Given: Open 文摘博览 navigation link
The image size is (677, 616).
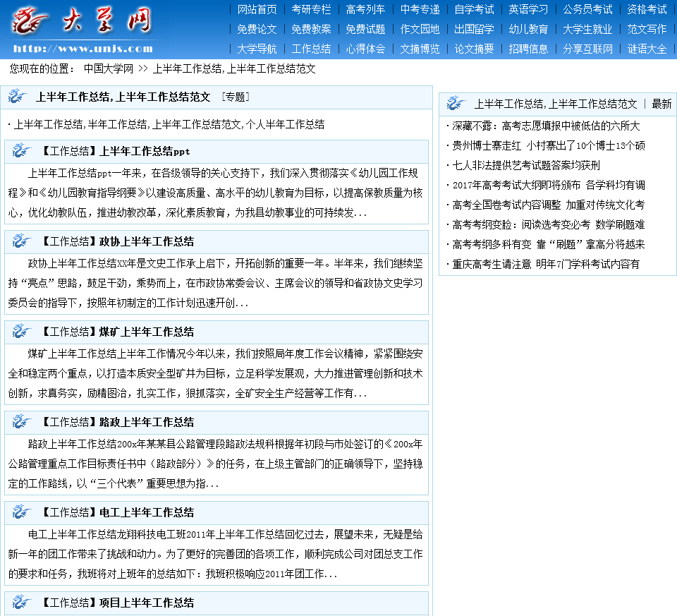Looking at the screenshot, I should pyautogui.click(x=420, y=49).
